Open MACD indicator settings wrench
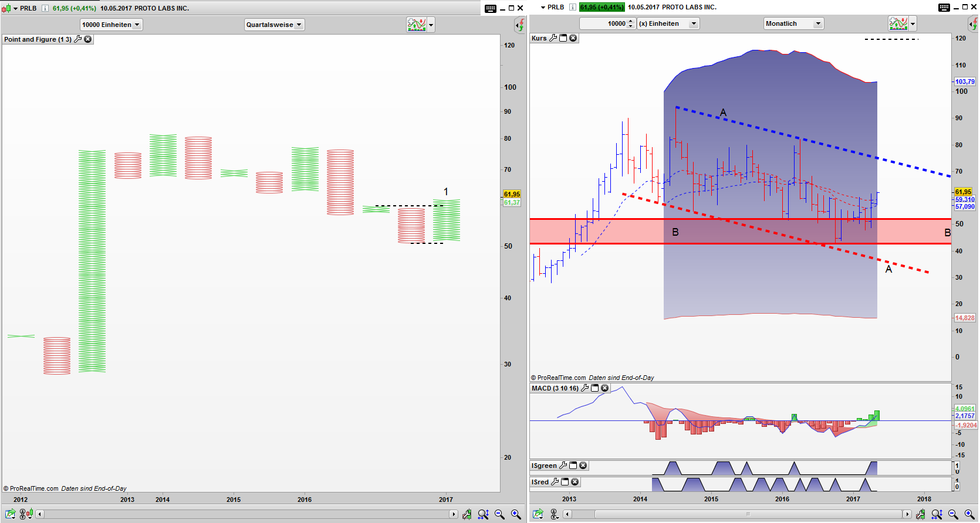Screen dimensions: 980x523 pos(584,388)
